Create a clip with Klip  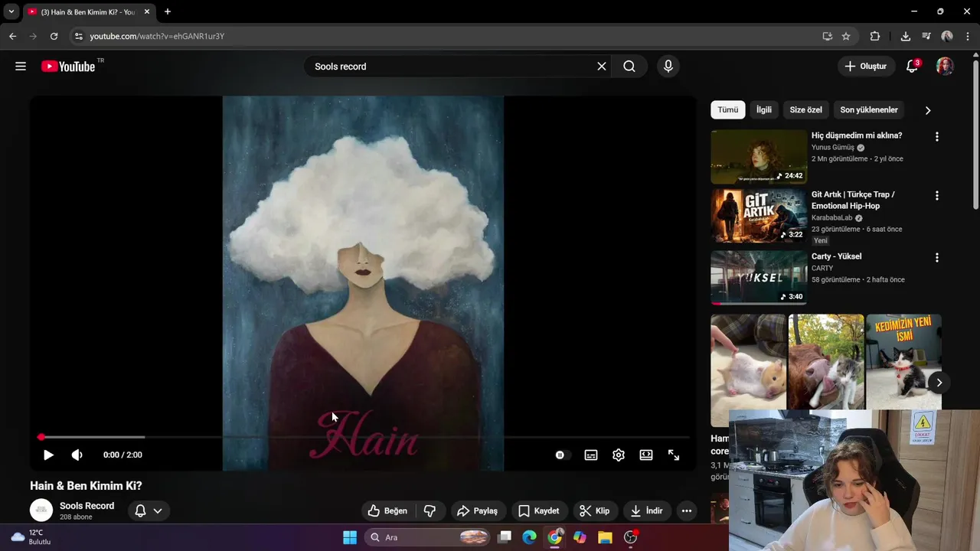click(x=595, y=510)
